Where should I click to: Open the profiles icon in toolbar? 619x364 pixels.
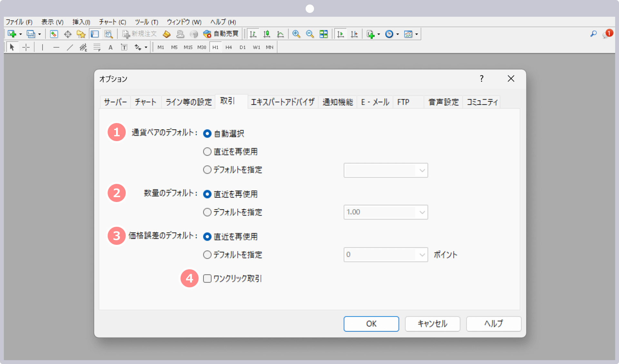click(x=31, y=34)
